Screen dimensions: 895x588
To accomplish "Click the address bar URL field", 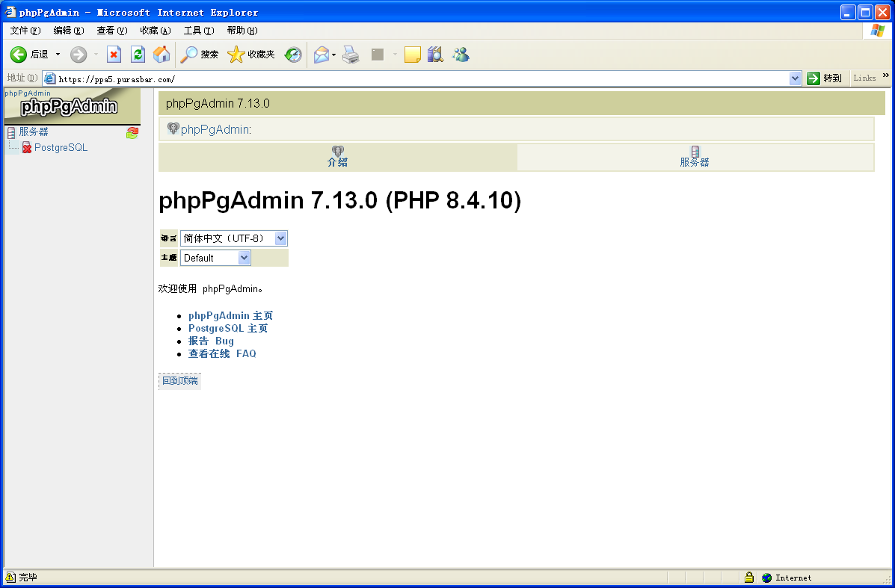I will click(422, 78).
